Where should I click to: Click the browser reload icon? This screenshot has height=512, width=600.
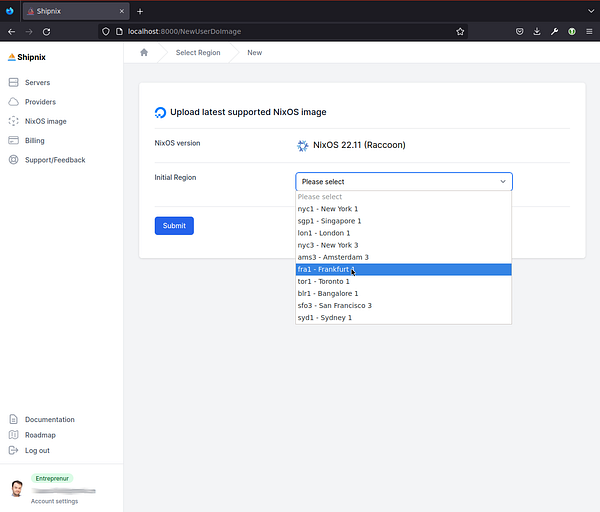pyautogui.click(x=47, y=32)
